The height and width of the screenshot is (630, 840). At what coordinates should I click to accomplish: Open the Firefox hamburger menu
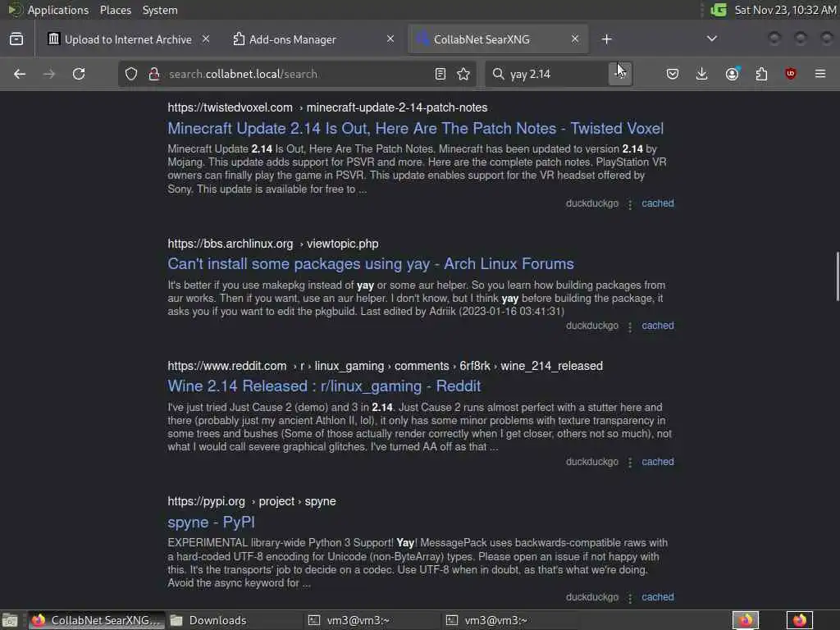[x=820, y=74]
